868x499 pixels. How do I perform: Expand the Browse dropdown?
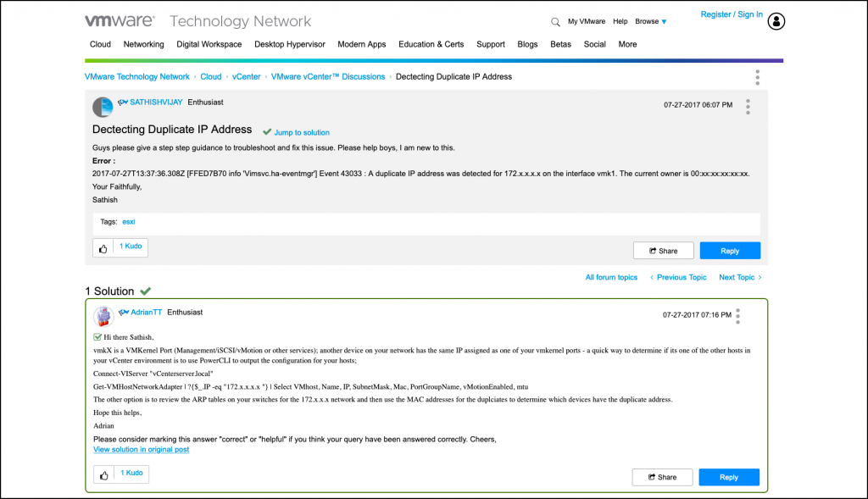pos(651,22)
